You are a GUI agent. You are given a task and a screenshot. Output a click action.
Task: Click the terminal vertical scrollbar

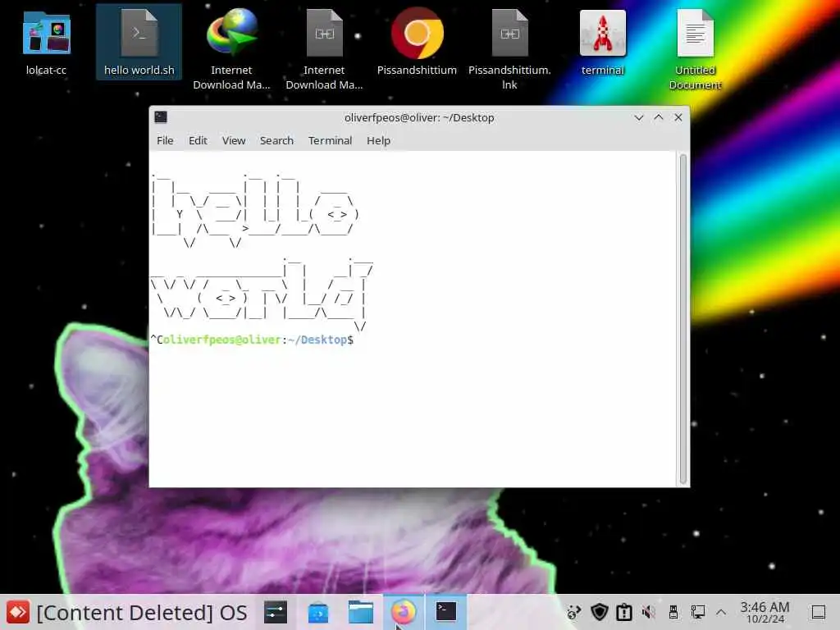click(x=683, y=319)
